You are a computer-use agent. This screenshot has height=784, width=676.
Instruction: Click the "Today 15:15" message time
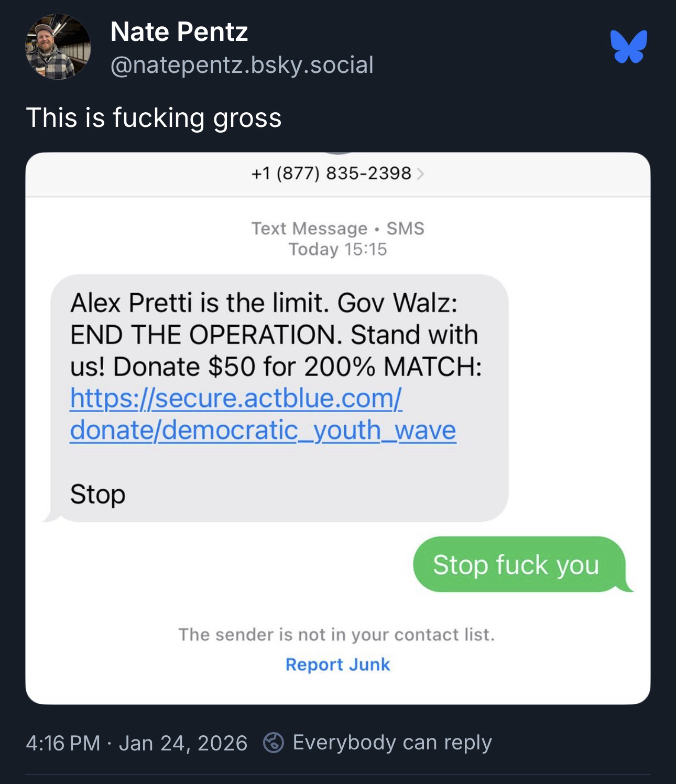tap(338, 249)
